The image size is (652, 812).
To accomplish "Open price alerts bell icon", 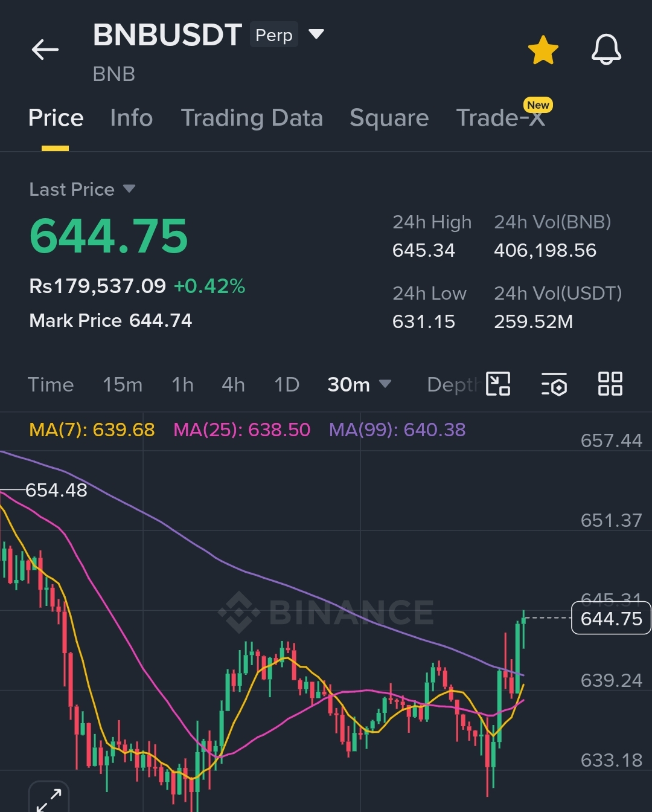I will point(606,50).
